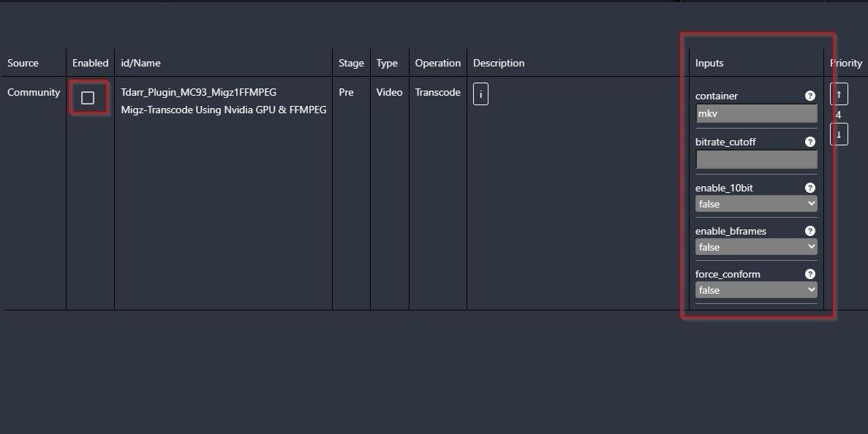This screenshot has height=434, width=868.
Task: Click the container input showing mkv
Action: (x=755, y=114)
